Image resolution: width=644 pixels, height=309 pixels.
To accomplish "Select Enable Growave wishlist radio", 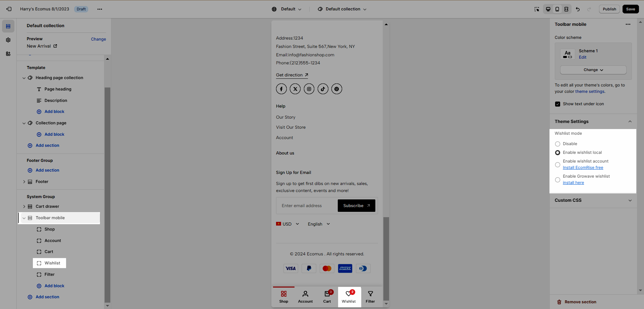I will pyautogui.click(x=557, y=180).
